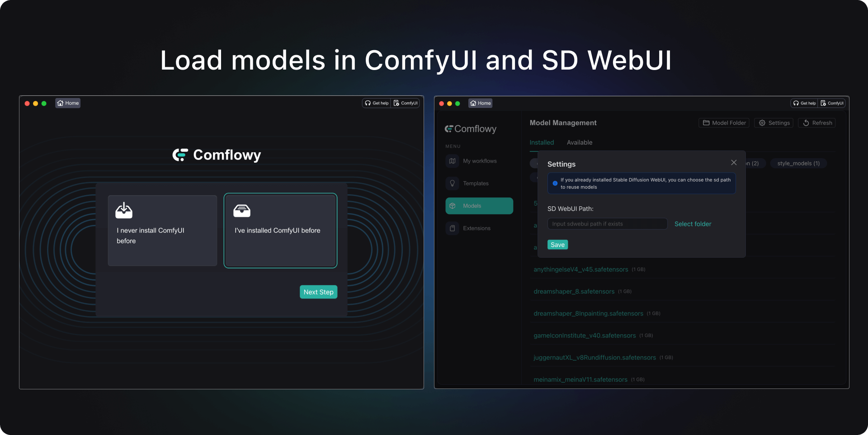
Task: Open Extensions in sidebar menu
Action: tap(479, 229)
